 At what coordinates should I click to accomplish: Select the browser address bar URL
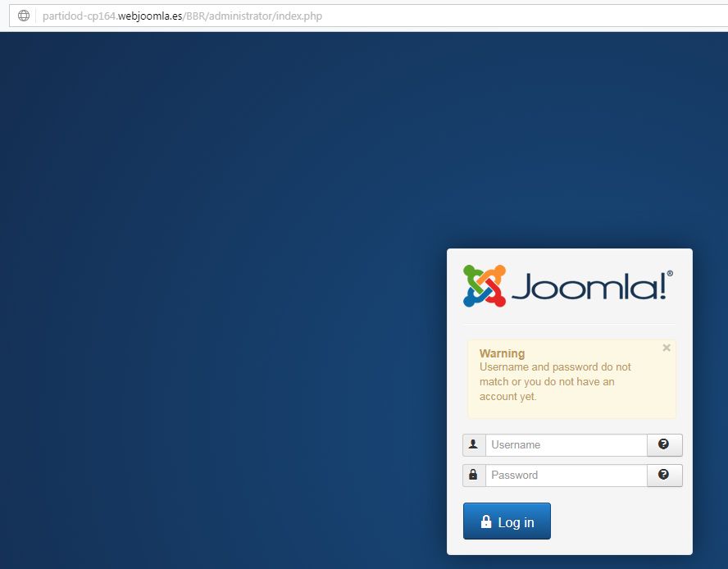pyautogui.click(x=182, y=16)
